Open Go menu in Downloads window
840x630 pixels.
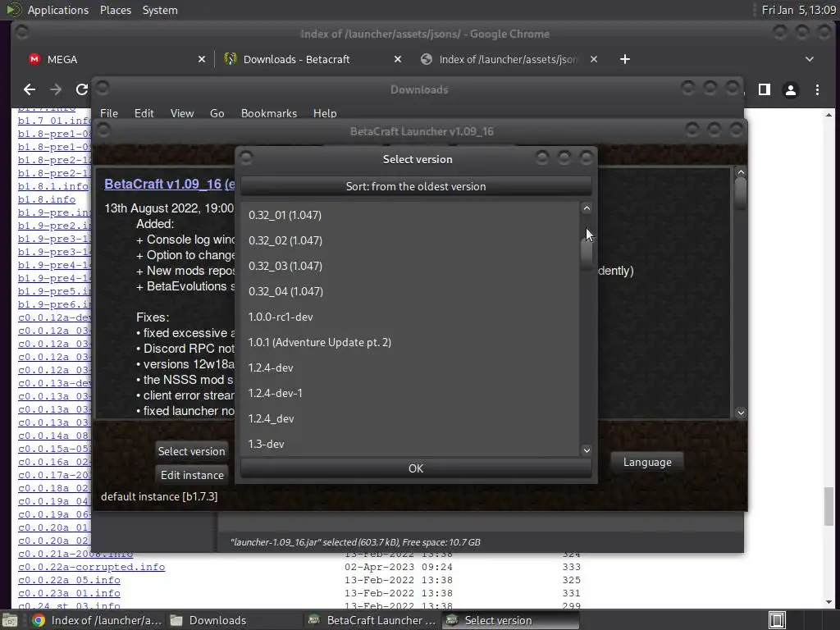tap(217, 113)
